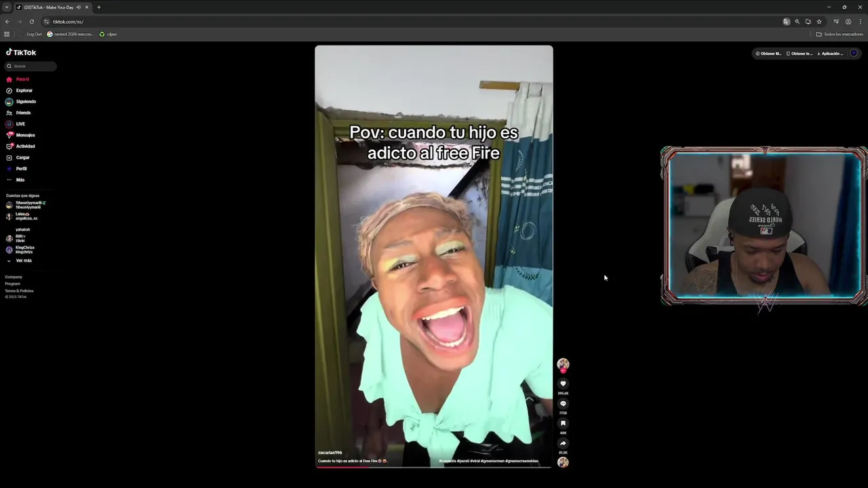Open Mensajes inbox
The image size is (868, 488).
pyautogui.click(x=20, y=135)
